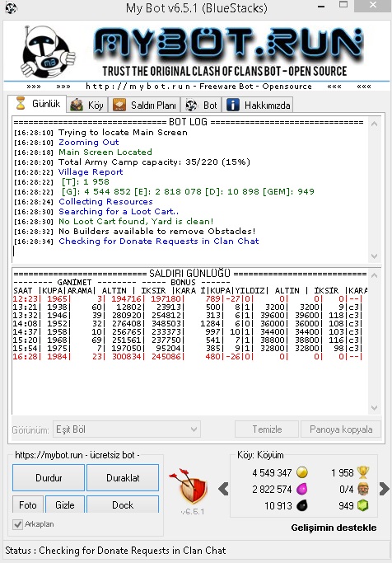Click the pink elixir drop icon
This screenshot has height=563, width=392.
pyautogui.click(x=302, y=489)
